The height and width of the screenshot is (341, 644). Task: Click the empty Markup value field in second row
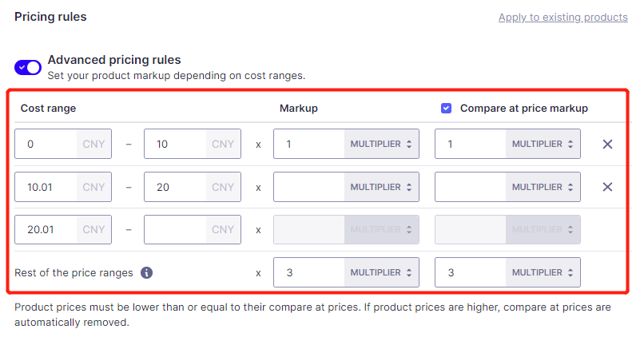pos(309,187)
